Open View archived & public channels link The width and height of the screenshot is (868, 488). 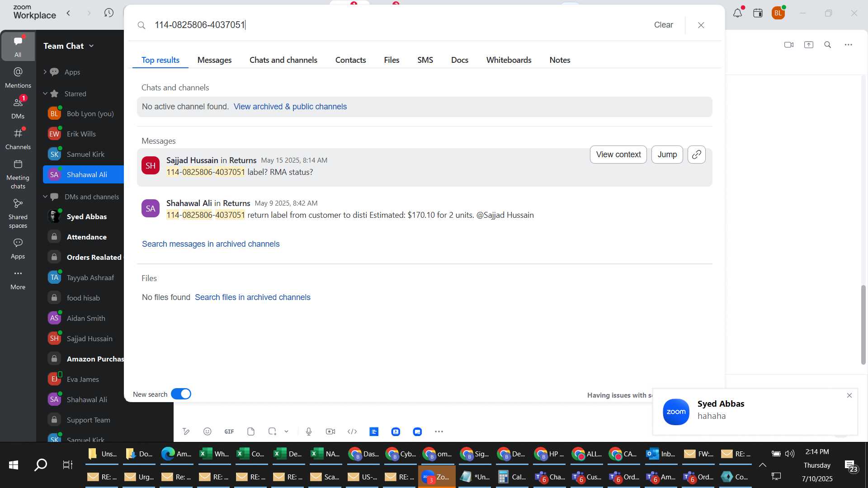290,107
